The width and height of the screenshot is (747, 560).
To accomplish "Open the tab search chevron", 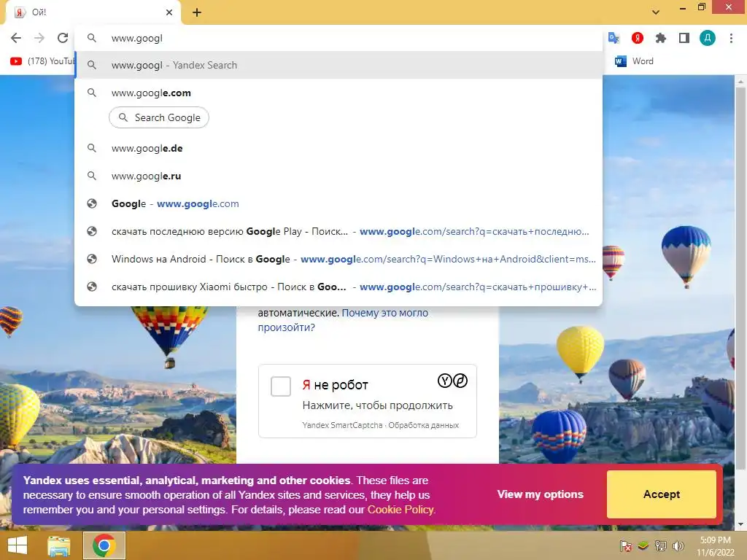I will pyautogui.click(x=656, y=12).
